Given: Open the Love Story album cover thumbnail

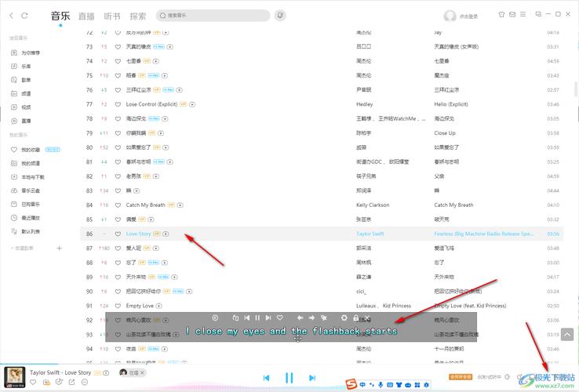Looking at the screenshot, I should coord(15,377).
